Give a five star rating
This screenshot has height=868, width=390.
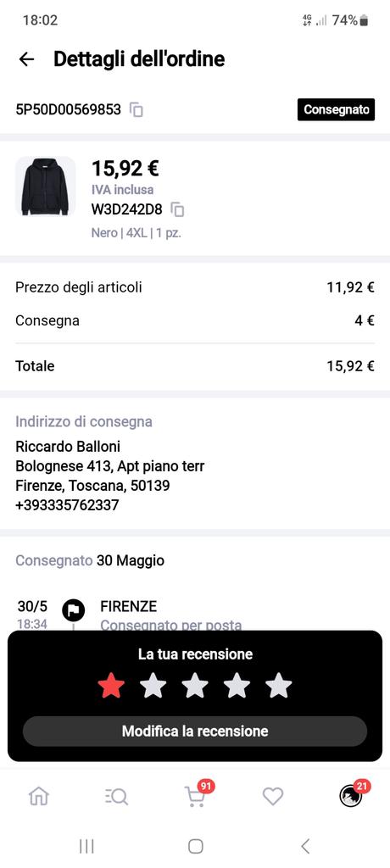(278, 686)
